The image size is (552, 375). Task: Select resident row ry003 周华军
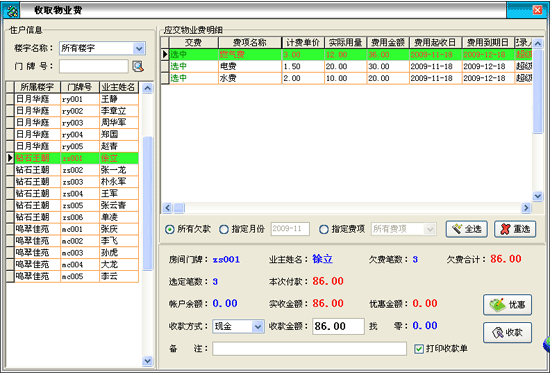click(72, 123)
